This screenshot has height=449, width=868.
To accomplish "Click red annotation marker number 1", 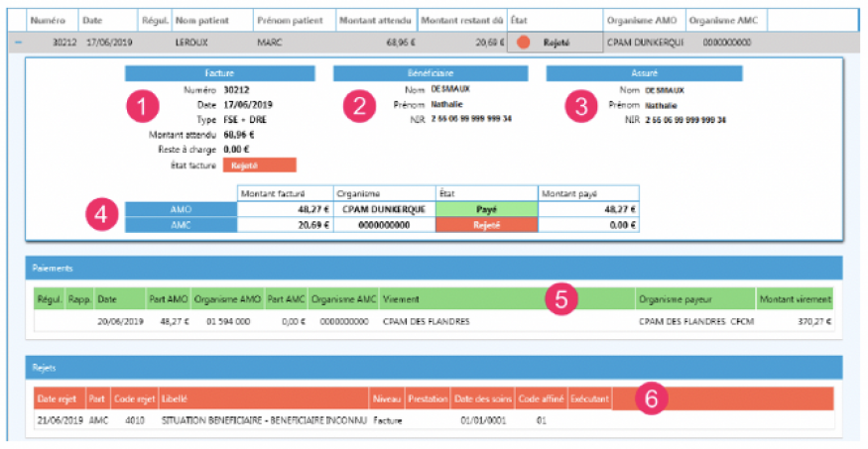I will pyautogui.click(x=146, y=106).
